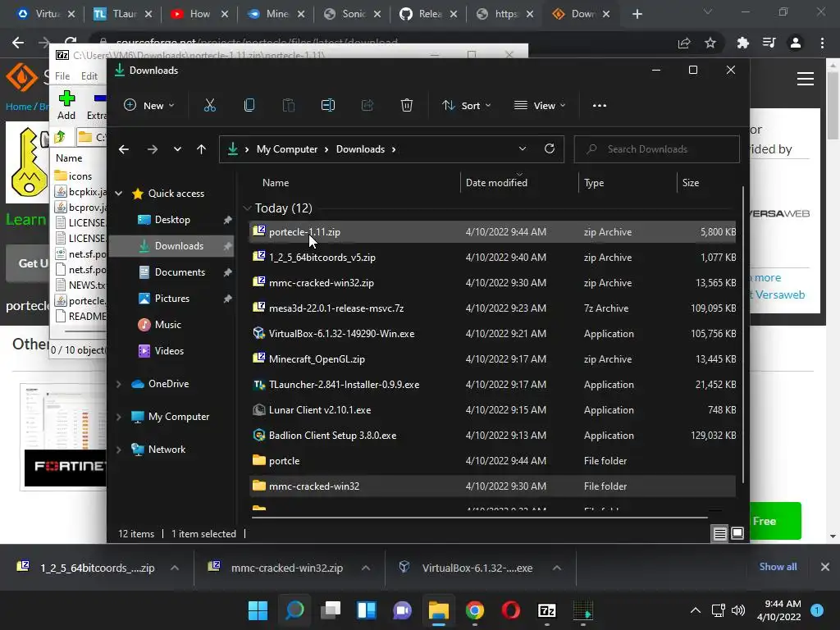Click the Share icon in Explorer toolbar

pos(367,106)
